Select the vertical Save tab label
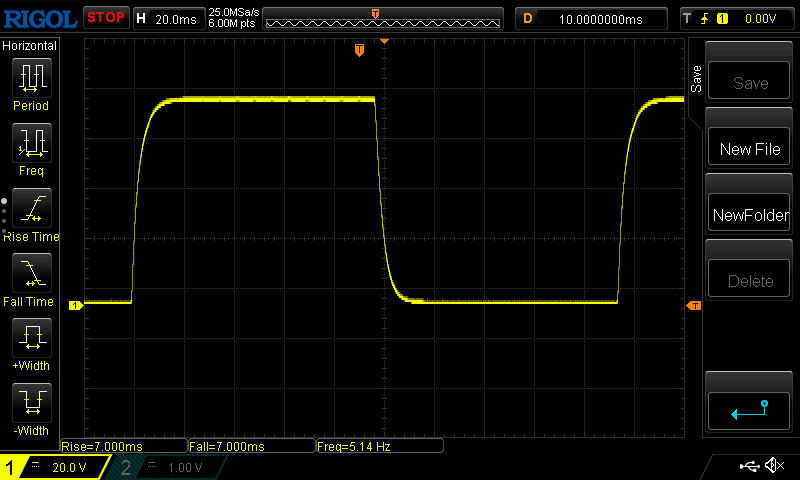 pos(696,79)
